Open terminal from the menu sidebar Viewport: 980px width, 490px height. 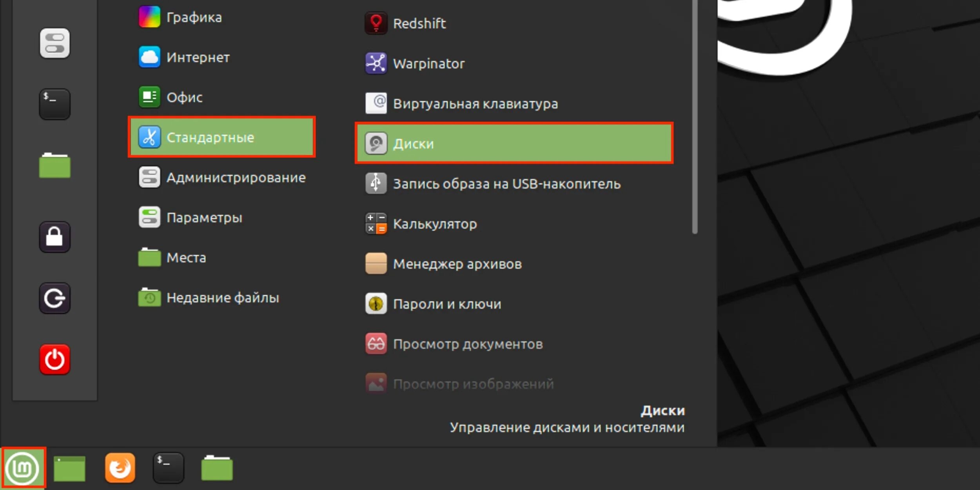point(54,104)
